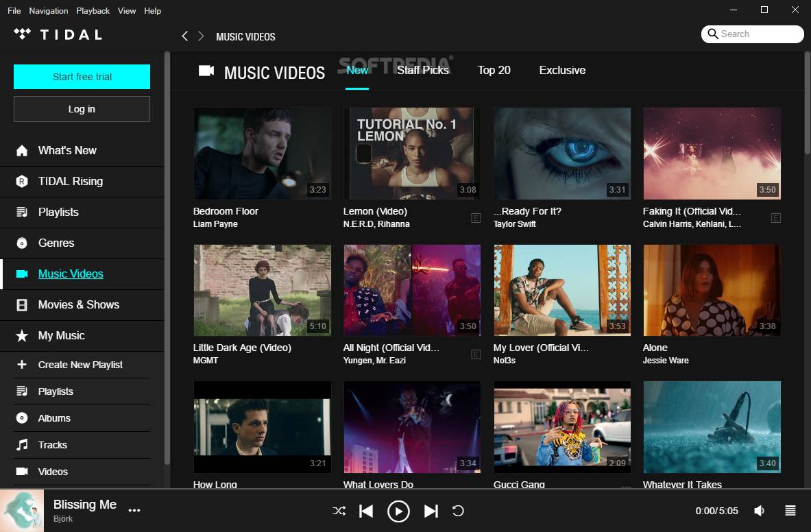Open TIDAL Rising in sidebar
This screenshot has height=532, width=811.
[82, 182]
